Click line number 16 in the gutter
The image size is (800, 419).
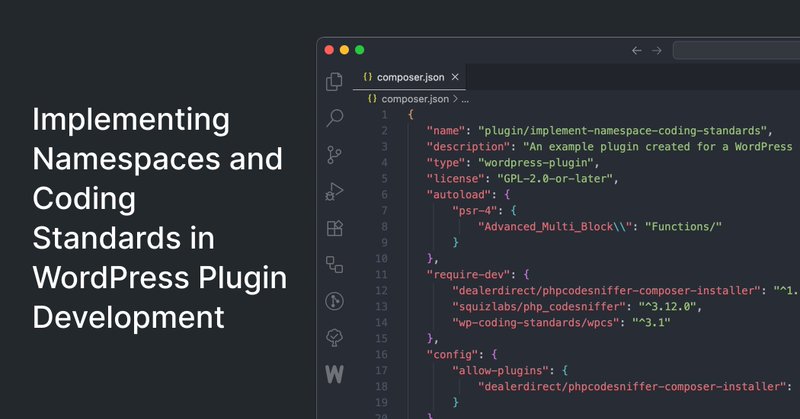[x=381, y=355]
